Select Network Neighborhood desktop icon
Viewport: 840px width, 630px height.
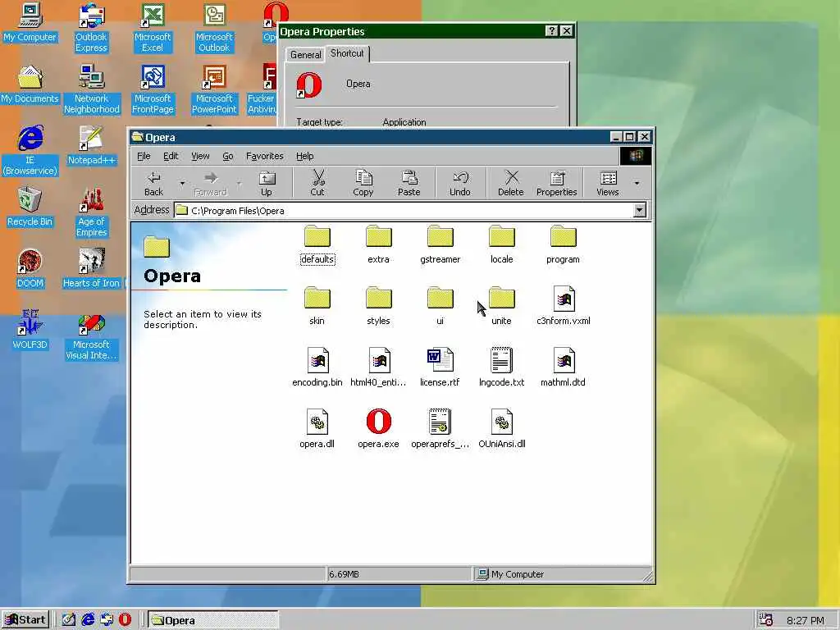(x=92, y=89)
